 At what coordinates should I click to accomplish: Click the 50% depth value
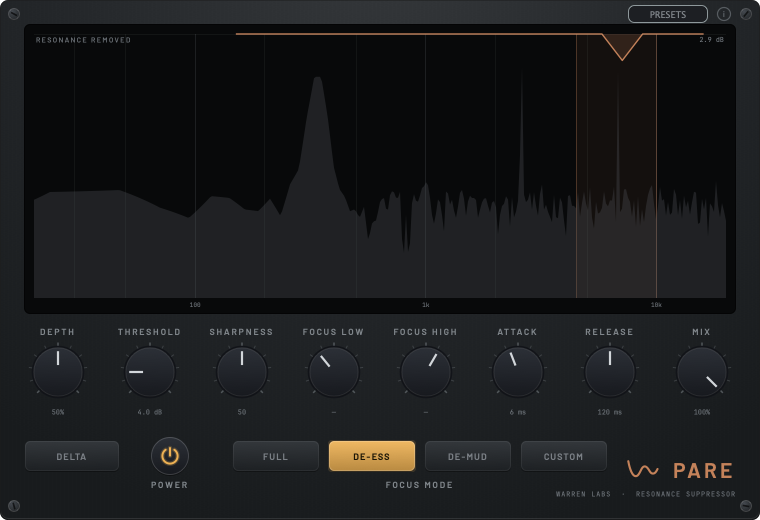(58, 412)
